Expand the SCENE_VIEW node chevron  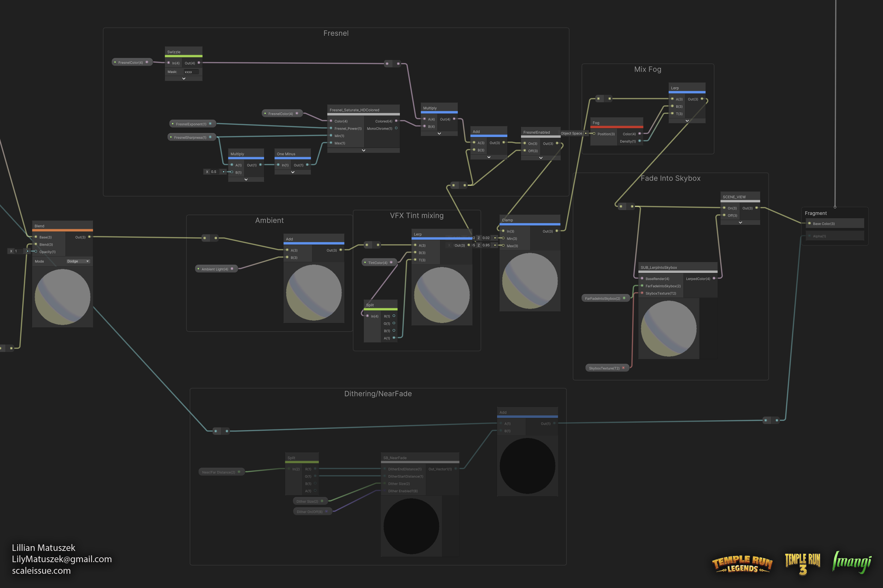(740, 222)
